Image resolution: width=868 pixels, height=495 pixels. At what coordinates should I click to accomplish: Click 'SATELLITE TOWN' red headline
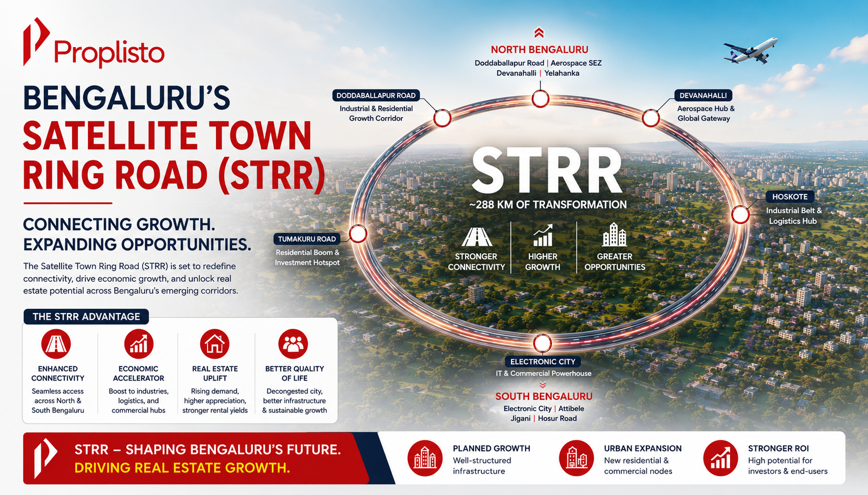tap(167, 136)
